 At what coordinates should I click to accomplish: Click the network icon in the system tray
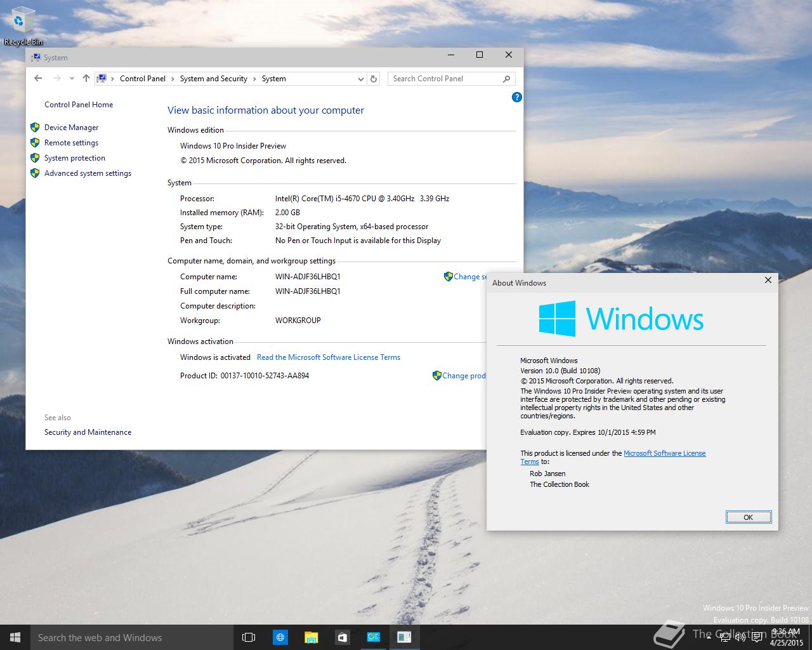(725, 637)
